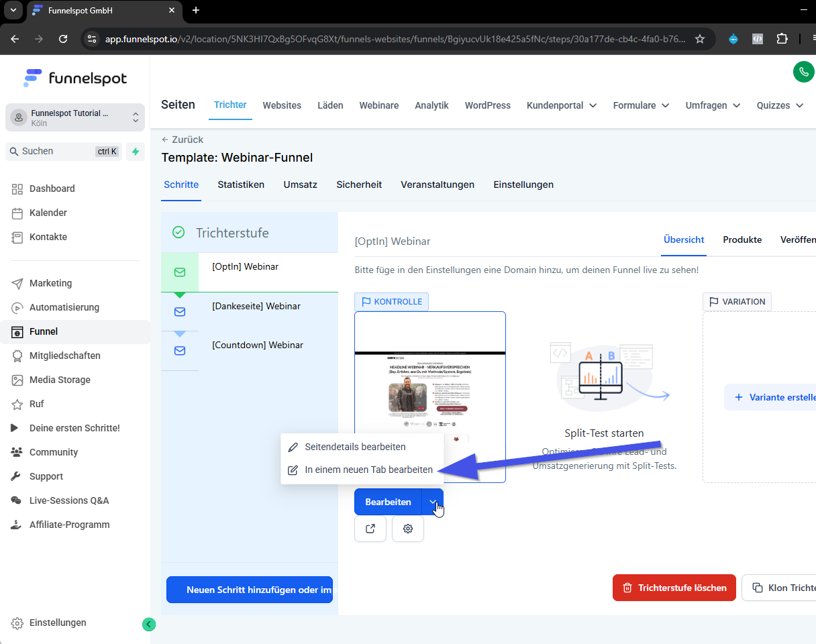Viewport: 816px width, 644px height.
Task: Expand the Quizzes menu
Action: (780, 105)
